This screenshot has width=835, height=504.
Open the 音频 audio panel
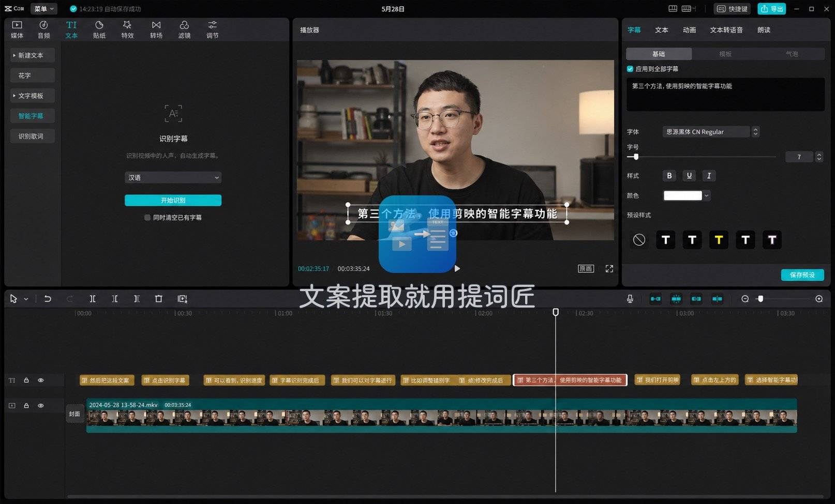point(44,29)
